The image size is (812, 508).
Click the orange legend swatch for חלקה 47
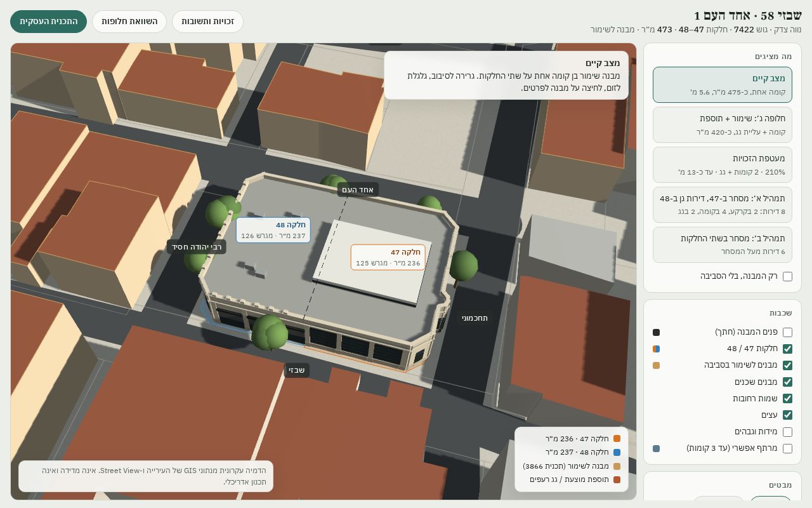(x=617, y=439)
